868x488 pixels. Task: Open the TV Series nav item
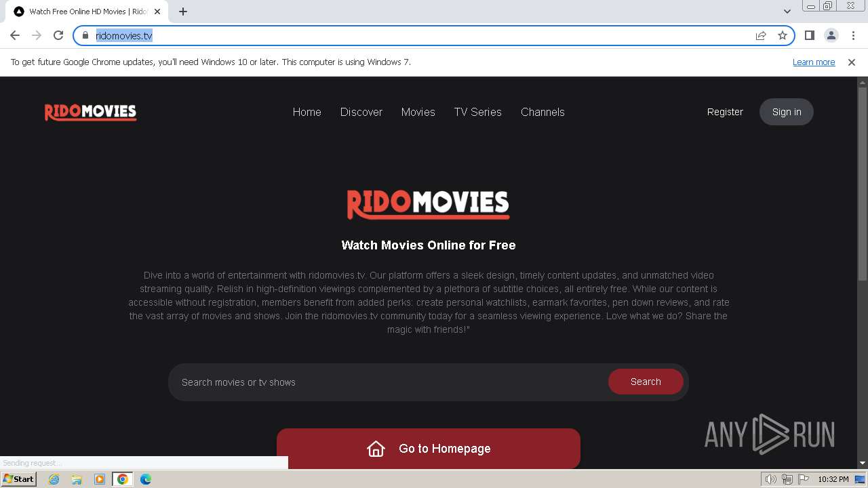(478, 112)
